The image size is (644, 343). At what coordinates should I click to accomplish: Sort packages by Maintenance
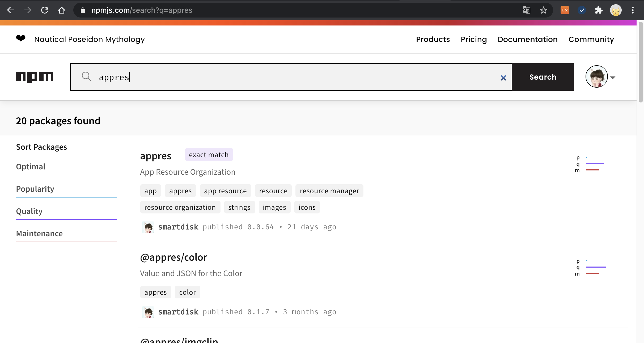coord(39,233)
